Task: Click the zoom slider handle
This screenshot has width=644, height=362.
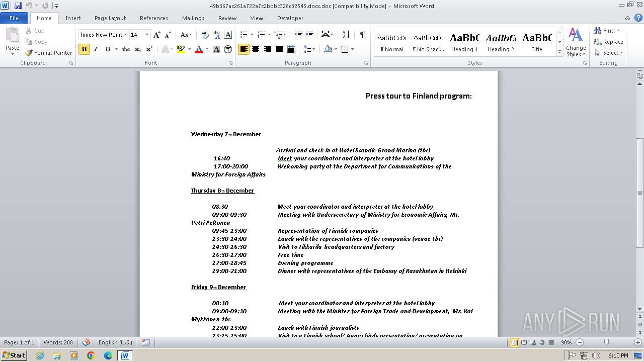Action: (x=606, y=342)
